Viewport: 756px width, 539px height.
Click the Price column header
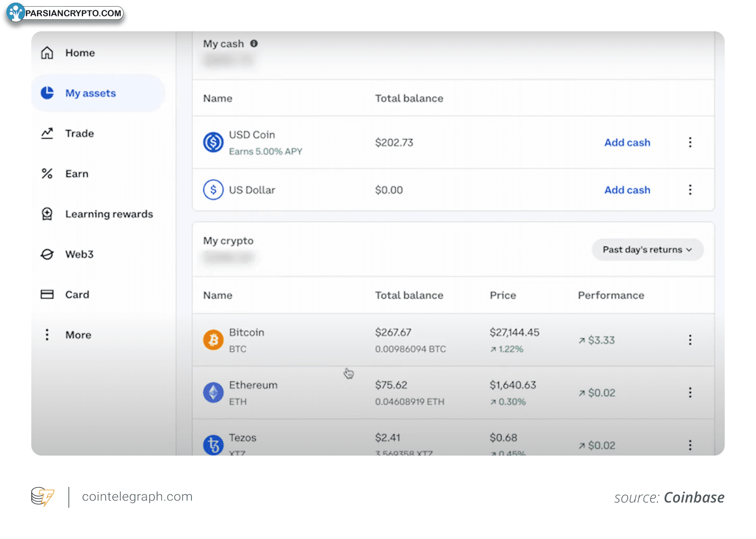click(503, 296)
